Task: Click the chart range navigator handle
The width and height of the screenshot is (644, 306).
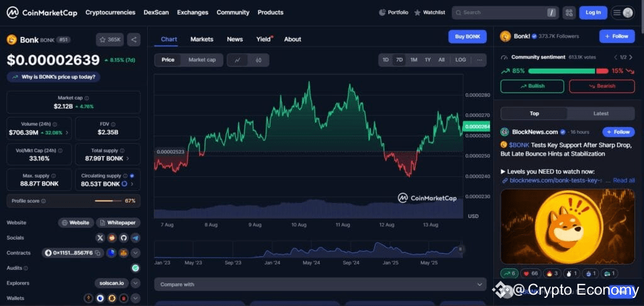Action: (460, 249)
